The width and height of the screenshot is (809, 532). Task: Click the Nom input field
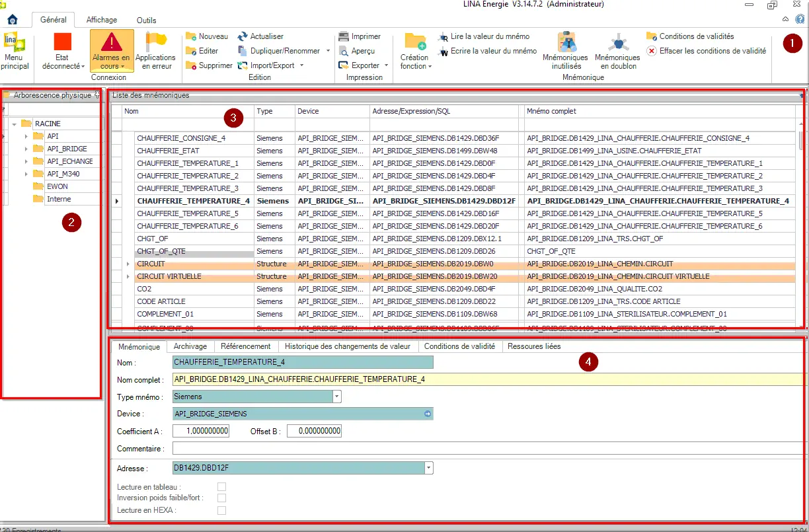[x=303, y=362]
